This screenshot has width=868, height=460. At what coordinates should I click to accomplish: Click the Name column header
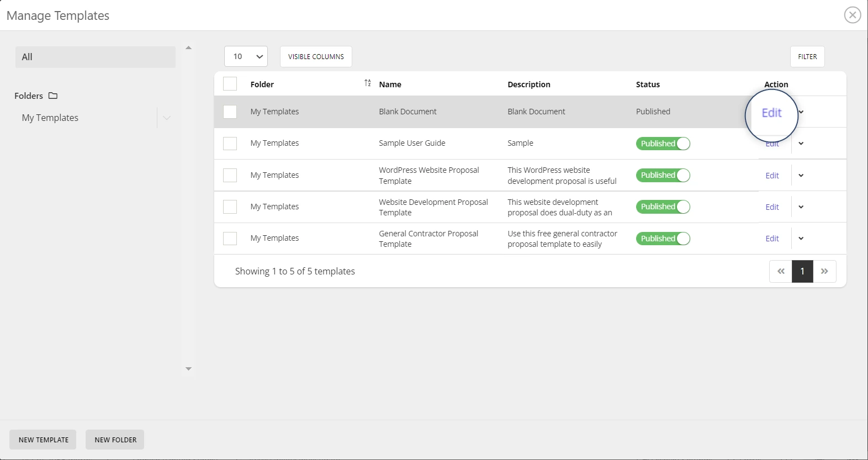pos(390,84)
